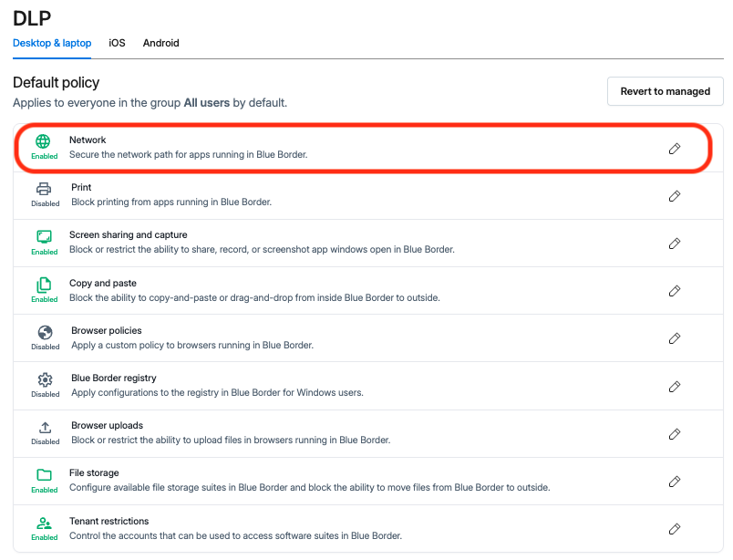Viewport: 733px width, 560px height.
Task: Click the Revert to managed button
Action: point(666,91)
